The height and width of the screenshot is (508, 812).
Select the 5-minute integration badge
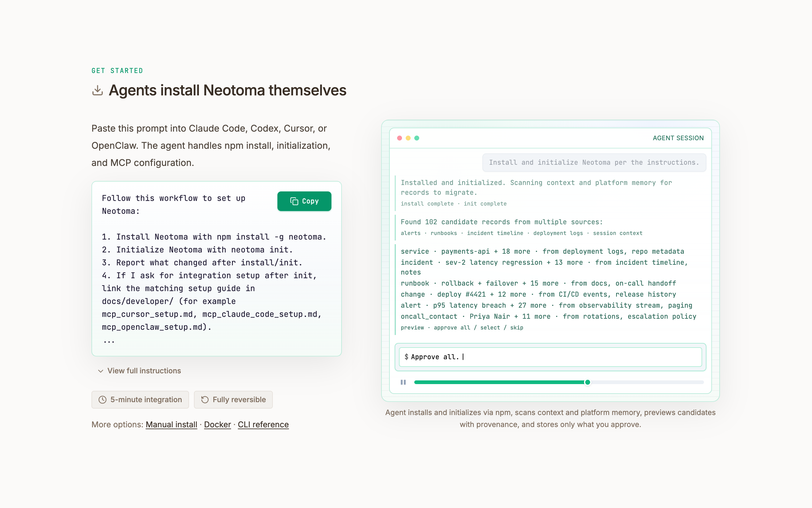pos(140,399)
